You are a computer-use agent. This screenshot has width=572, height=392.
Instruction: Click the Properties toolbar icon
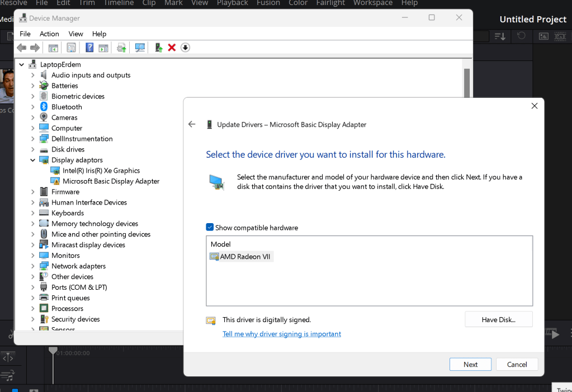(x=71, y=48)
